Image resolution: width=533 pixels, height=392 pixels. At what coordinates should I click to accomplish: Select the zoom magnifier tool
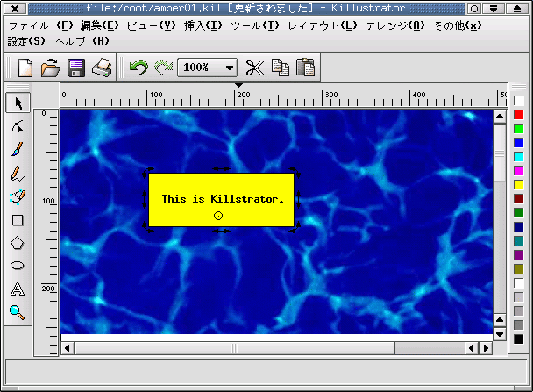click(x=17, y=312)
